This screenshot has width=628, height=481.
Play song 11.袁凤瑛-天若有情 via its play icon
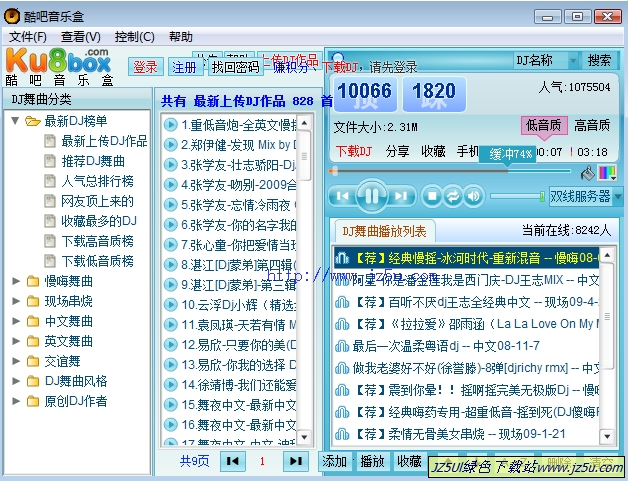(171, 324)
